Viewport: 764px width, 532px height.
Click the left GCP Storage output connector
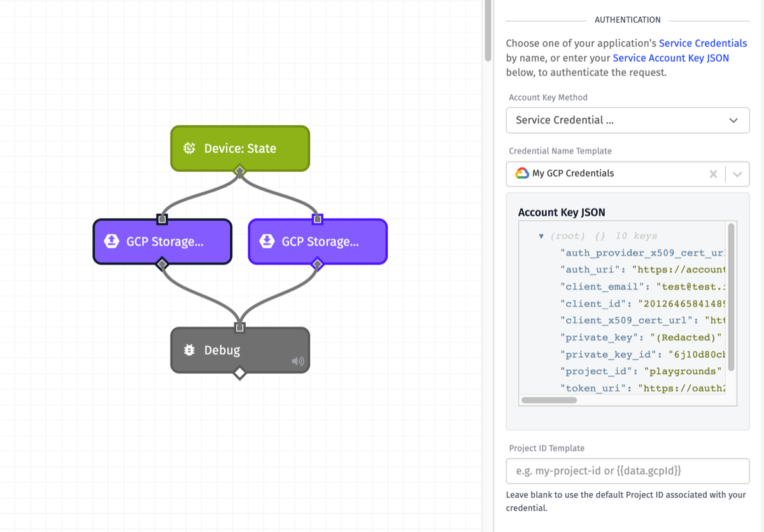tap(162, 263)
